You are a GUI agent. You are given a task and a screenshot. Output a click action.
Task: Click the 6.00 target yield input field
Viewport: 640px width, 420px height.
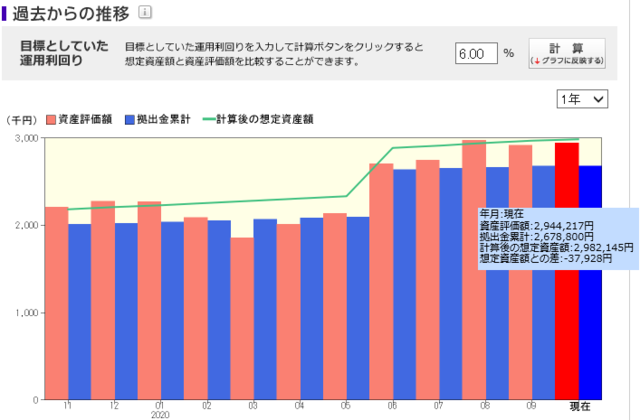(x=476, y=53)
